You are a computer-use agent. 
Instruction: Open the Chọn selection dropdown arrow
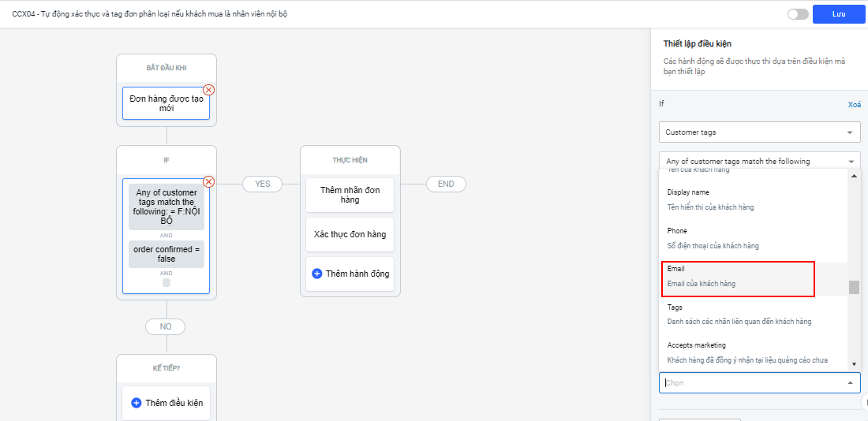point(850,383)
